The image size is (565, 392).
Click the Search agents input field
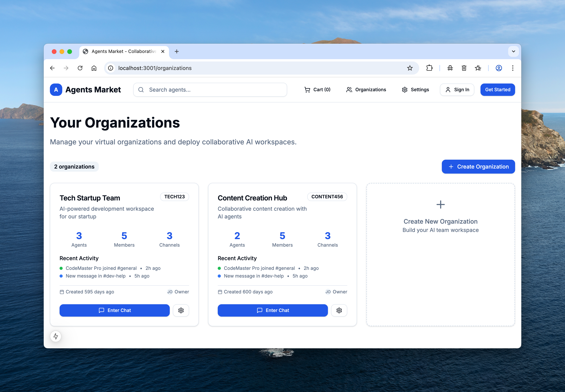pyautogui.click(x=210, y=90)
